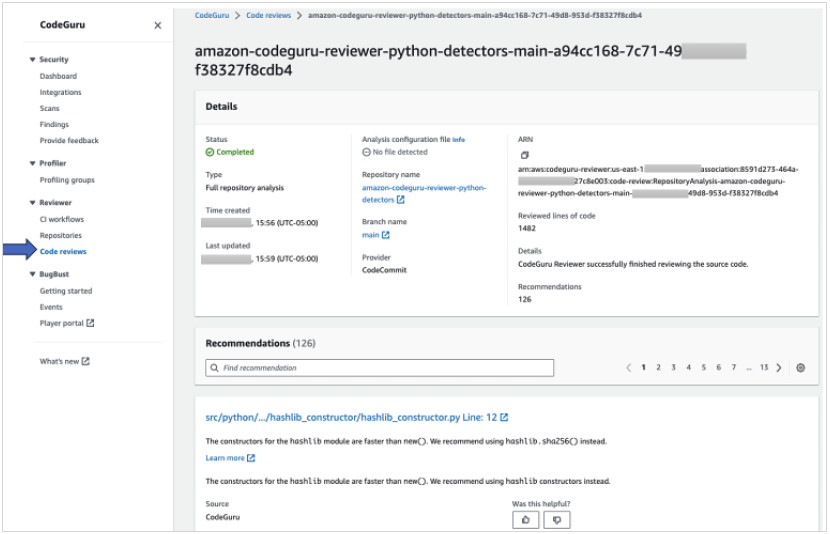The image size is (830, 534).
Task: Go to recommendations page 6
Action: point(718,367)
